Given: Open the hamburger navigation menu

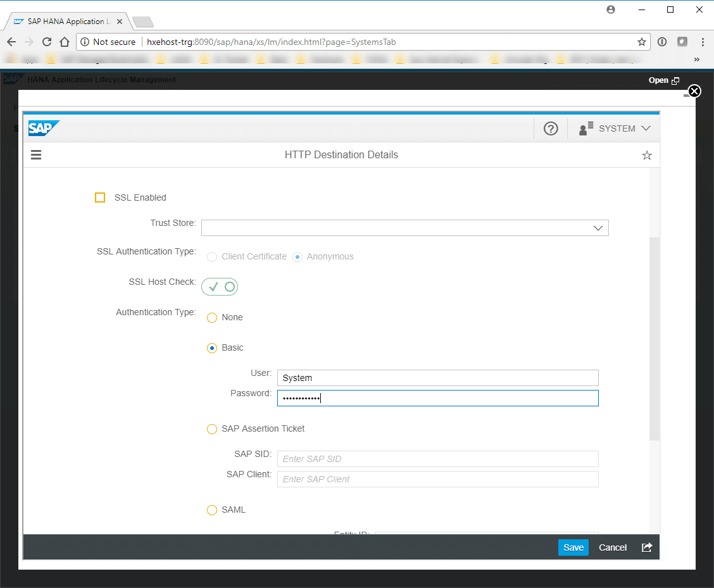Looking at the screenshot, I should pos(36,154).
